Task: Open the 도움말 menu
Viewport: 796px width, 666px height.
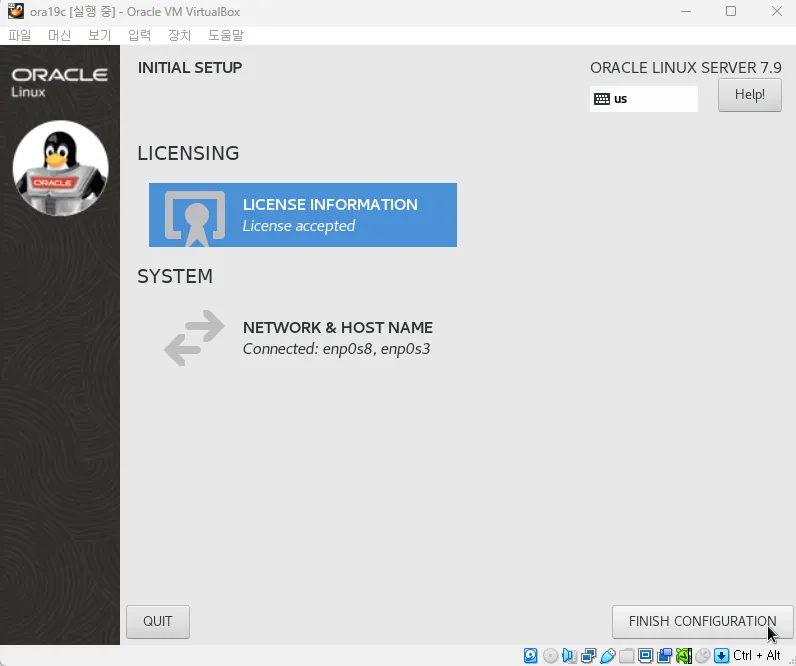Action: click(226, 35)
